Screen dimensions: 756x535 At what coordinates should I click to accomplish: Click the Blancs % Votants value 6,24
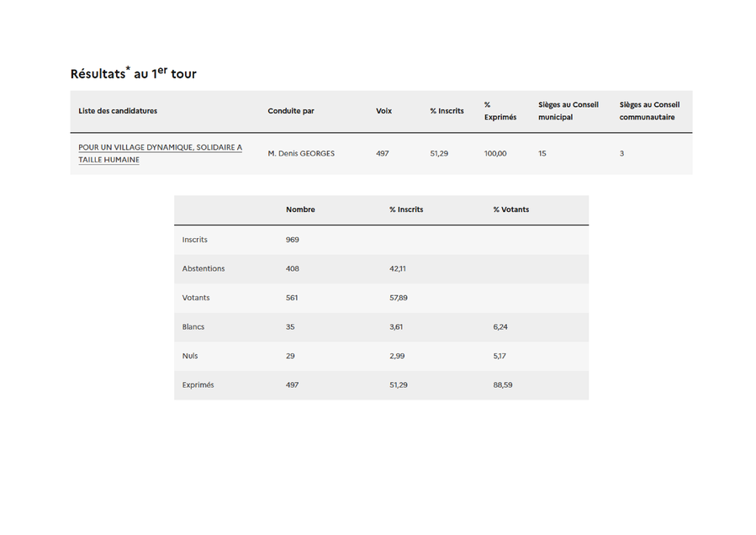[x=500, y=327]
